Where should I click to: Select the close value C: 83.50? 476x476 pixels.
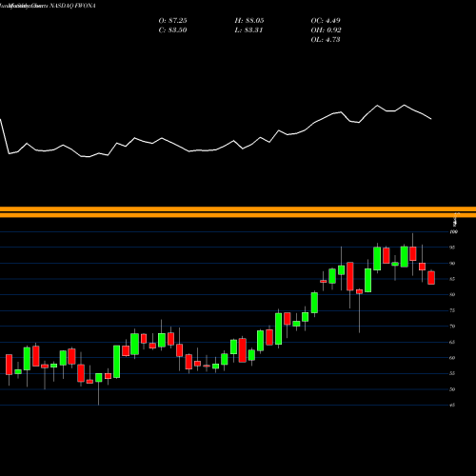point(172,30)
